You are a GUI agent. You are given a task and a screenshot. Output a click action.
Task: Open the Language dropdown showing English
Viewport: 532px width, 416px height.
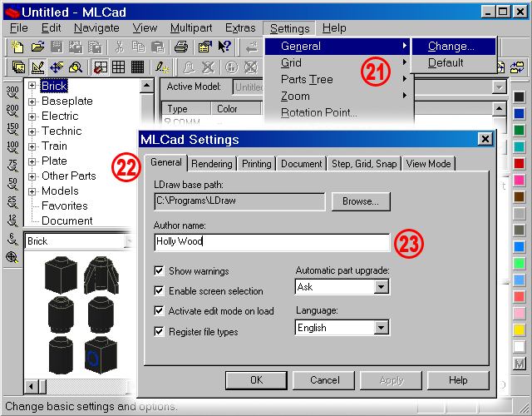tap(381, 328)
